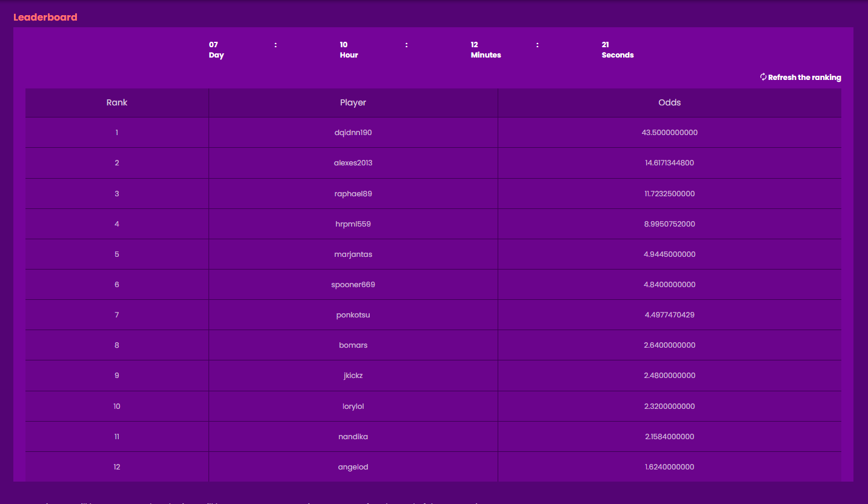Viewport: 868px width, 504px height.
Task: Click player name hrpml559
Action: coord(353,224)
